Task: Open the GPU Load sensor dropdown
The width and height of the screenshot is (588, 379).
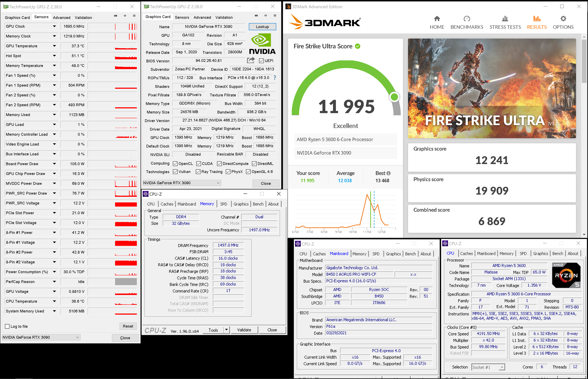Action: coord(54,125)
